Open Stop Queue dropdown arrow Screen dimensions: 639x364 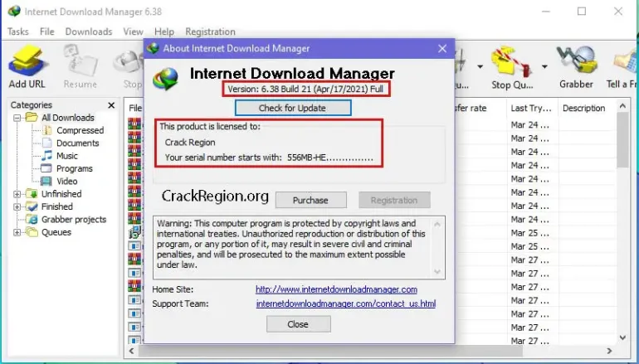coord(544,67)
